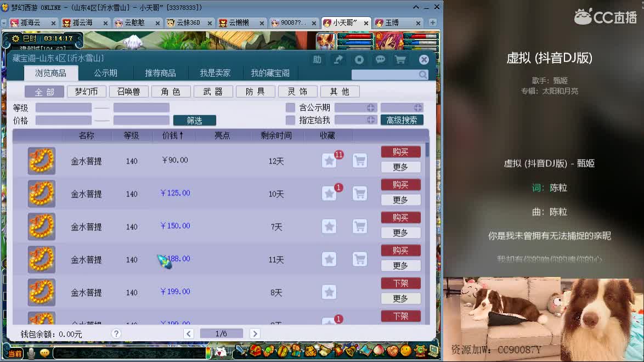Image resolution: width=644 pixels, height=362 pixels.
Task: Click the 筛选 filter button
Action: coord(195,121)
